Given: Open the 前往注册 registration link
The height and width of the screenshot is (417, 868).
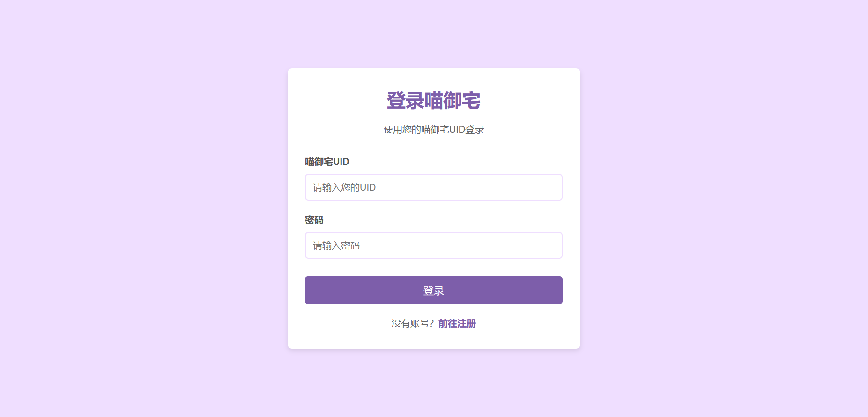Looking at the screenshot, I should tap(457, 323).
